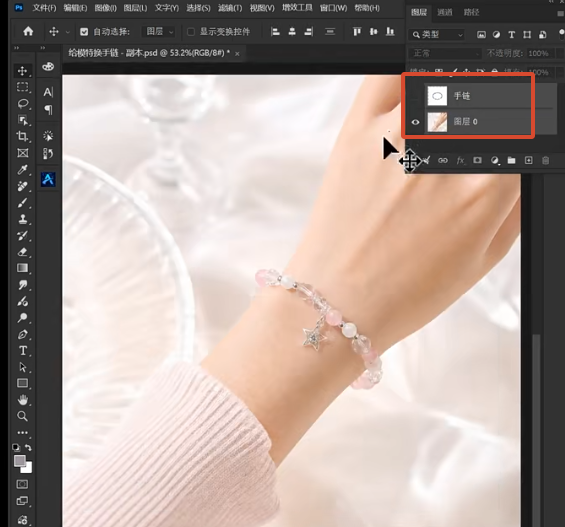
Task: Select the Pen tool
Action: pyautogui.click(x=22, y=334)
